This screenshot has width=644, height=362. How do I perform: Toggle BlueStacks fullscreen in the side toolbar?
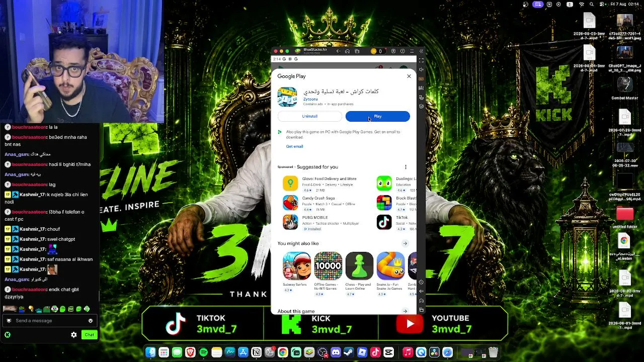[x=421, y=60]
